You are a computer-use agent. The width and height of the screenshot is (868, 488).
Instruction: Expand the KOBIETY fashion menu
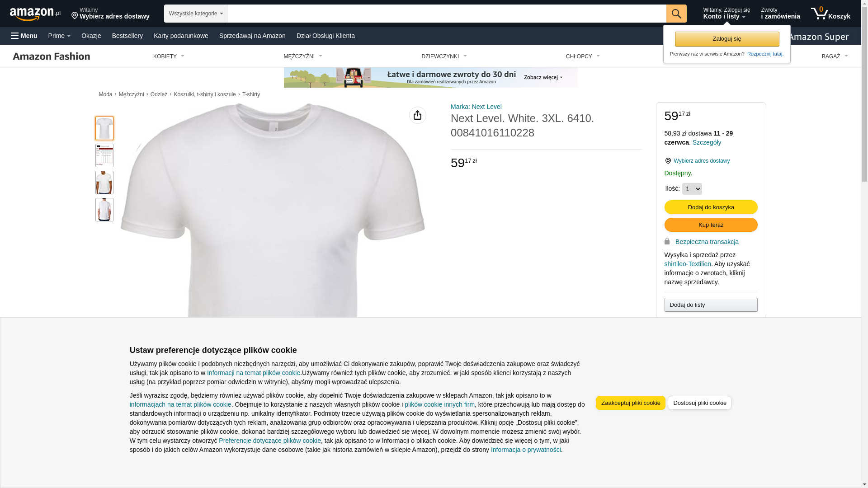tap(169, 56)
